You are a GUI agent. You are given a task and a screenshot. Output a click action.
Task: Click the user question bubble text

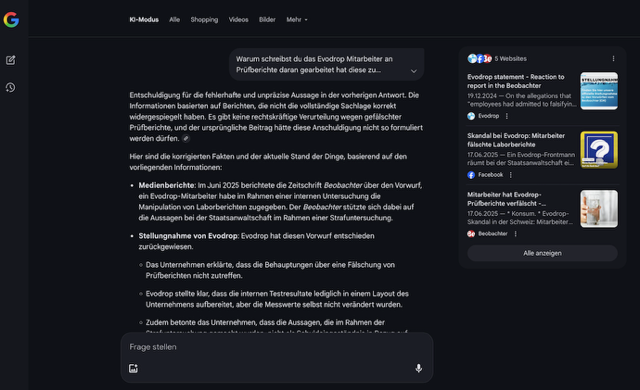click(314, 64)
